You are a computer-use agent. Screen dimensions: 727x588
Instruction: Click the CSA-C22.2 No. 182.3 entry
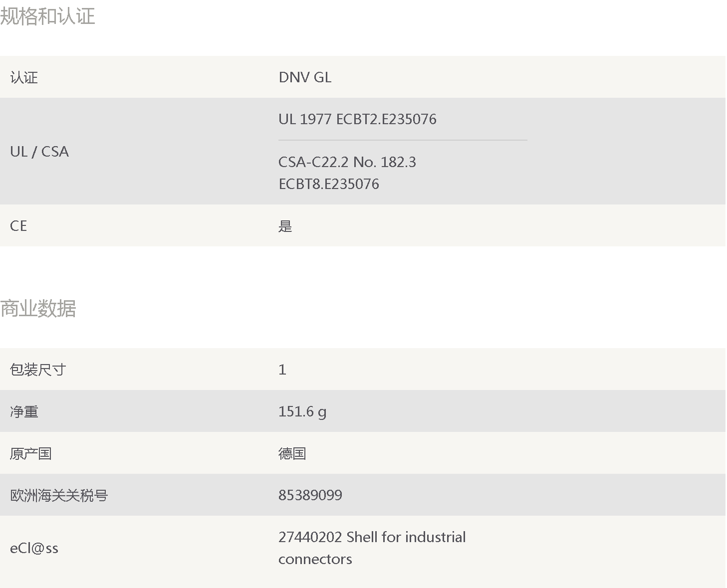point(347,162)
